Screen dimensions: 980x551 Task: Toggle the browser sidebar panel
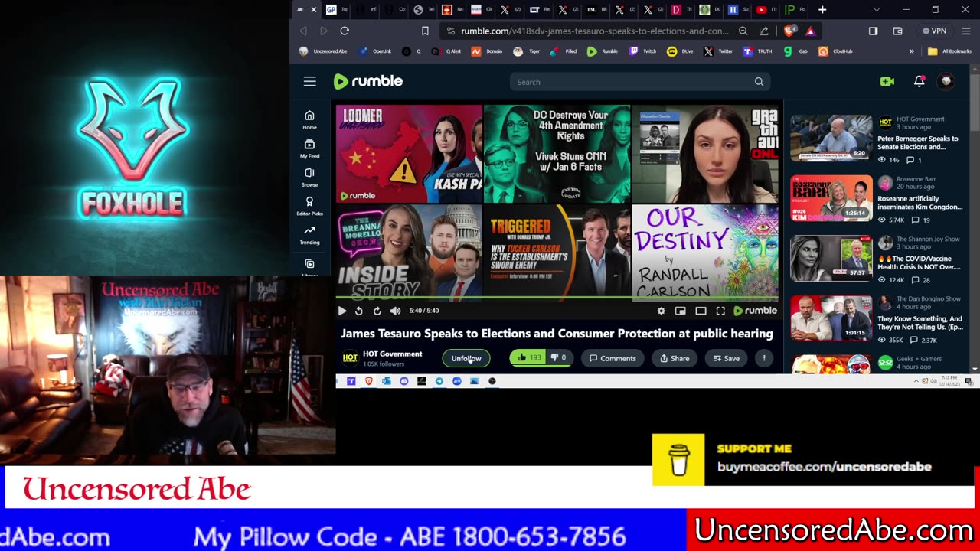tap(873, 31)
